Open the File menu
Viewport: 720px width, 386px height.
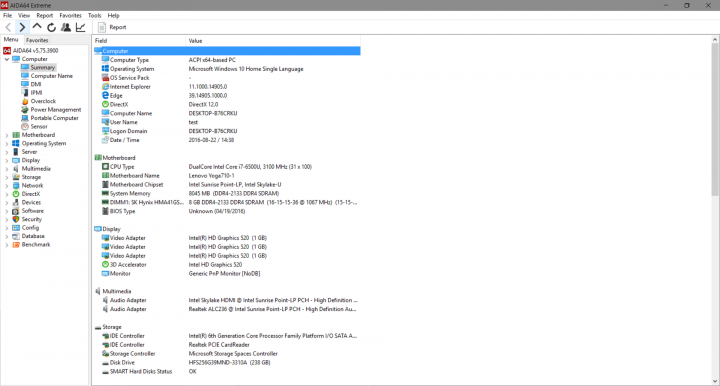tap(8, 15)
